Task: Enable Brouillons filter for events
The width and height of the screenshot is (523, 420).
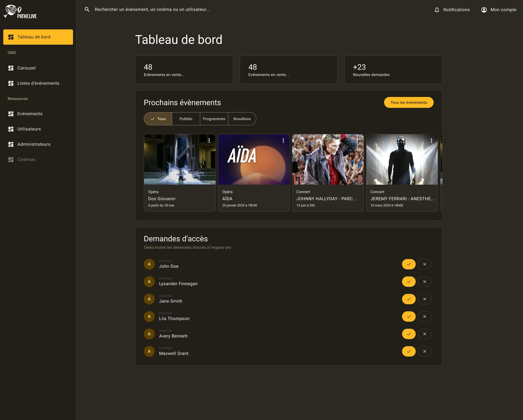Action: tap(242, 119)
